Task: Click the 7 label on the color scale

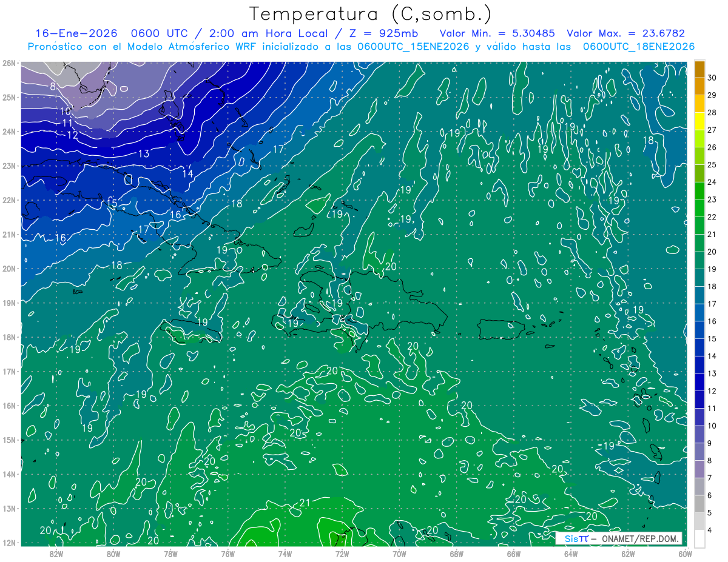Action: point(710,478)
